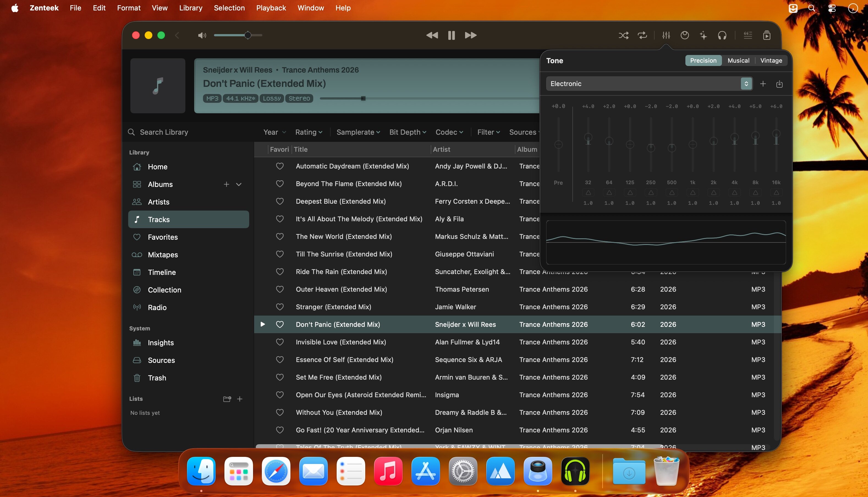Show the Timeline view
Screen dimensions: 868x497
188,272
